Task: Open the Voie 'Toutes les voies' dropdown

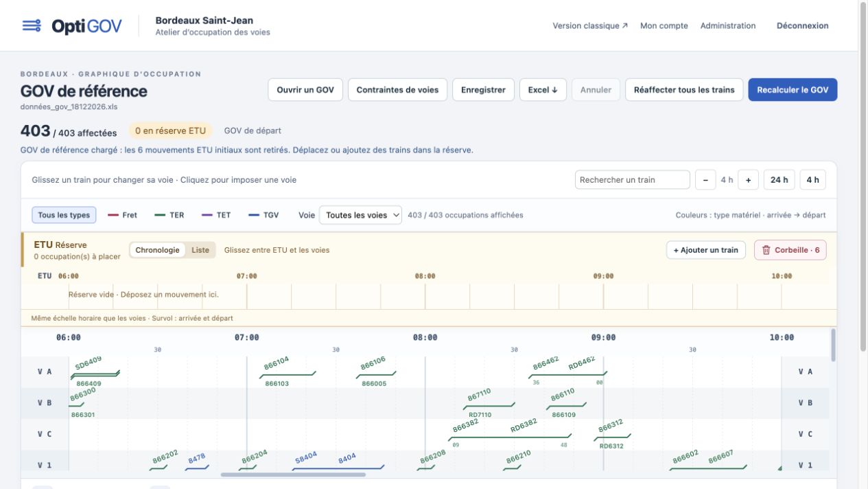Action: pyautogui.click(x=360, y=215)
